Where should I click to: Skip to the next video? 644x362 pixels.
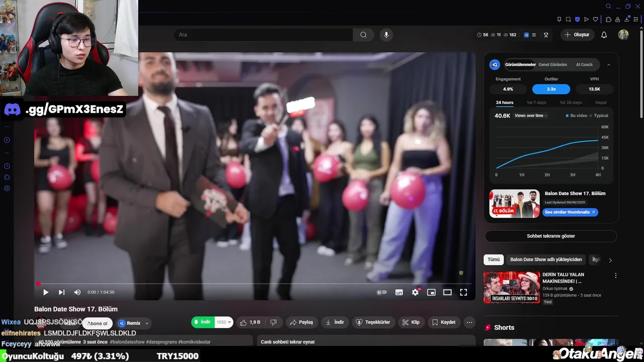[x=61, y=292]
